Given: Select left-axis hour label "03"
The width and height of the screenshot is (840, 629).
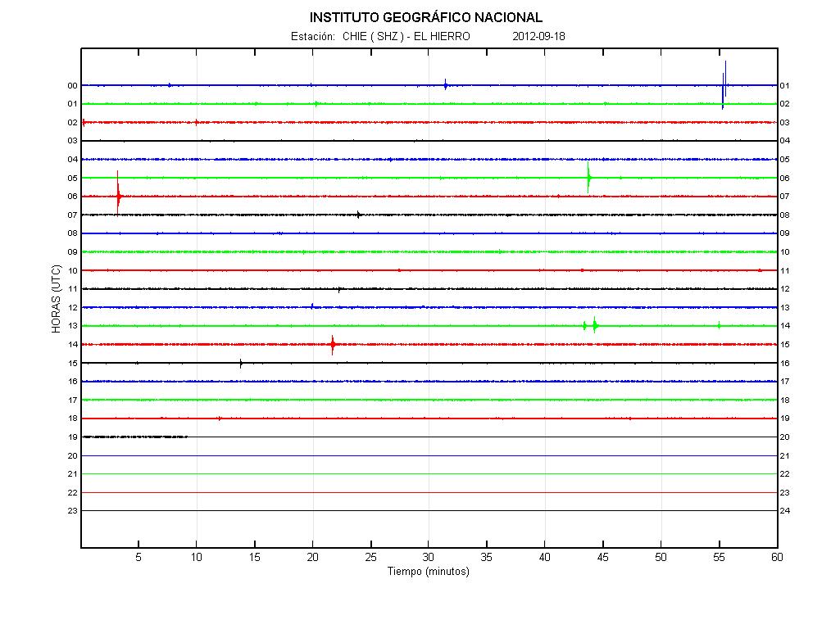Looking at the screenshot, I should click(72, 141).
